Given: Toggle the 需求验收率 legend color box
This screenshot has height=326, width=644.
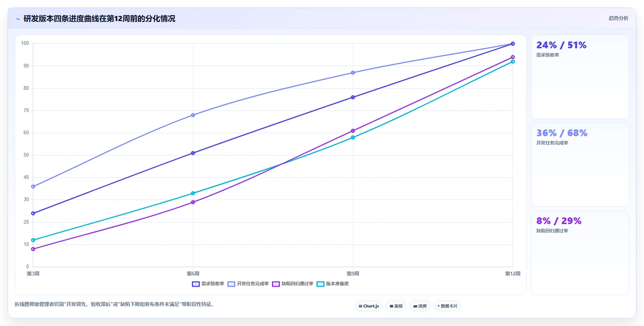Looking at the screenshot, I should [196, 284].
